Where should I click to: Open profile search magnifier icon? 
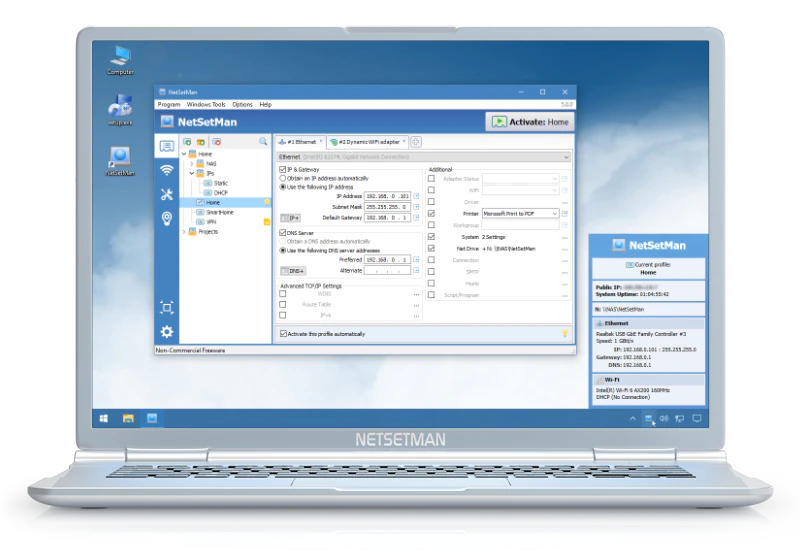pos(263,141)
